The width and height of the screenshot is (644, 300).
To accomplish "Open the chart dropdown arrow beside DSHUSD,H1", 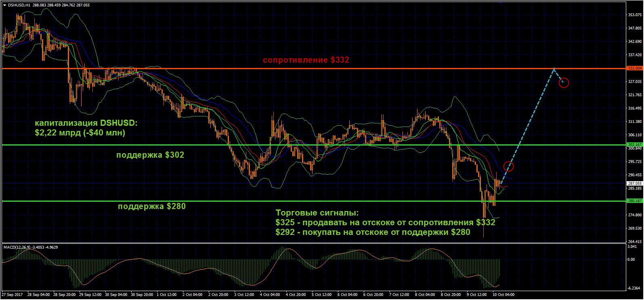I will (x=4, y=5).
